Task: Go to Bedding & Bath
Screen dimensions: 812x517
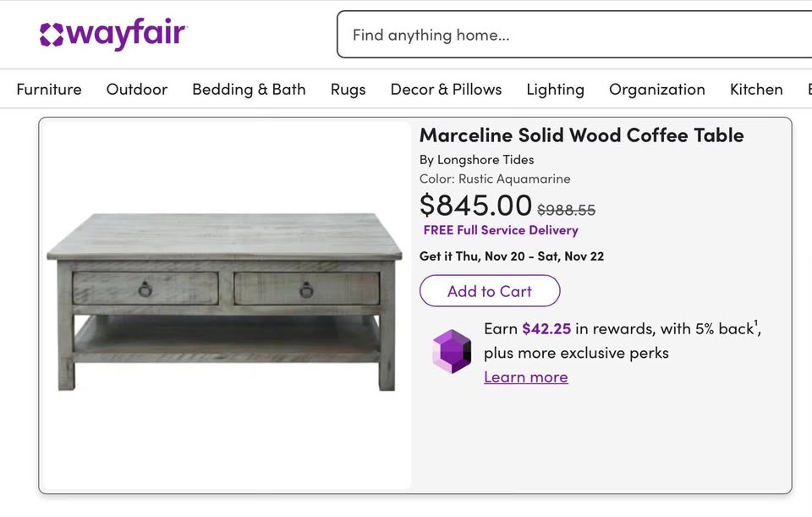Action: coord(249,89)
